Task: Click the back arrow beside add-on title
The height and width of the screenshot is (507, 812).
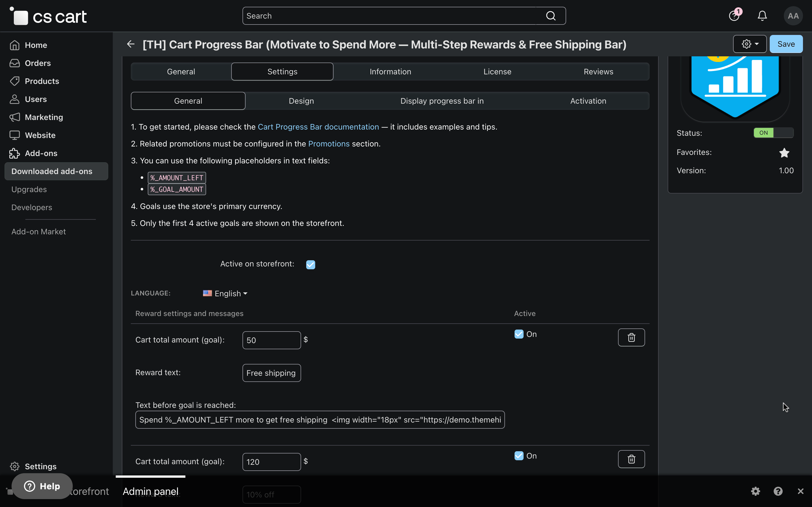Action: (131, 44)
